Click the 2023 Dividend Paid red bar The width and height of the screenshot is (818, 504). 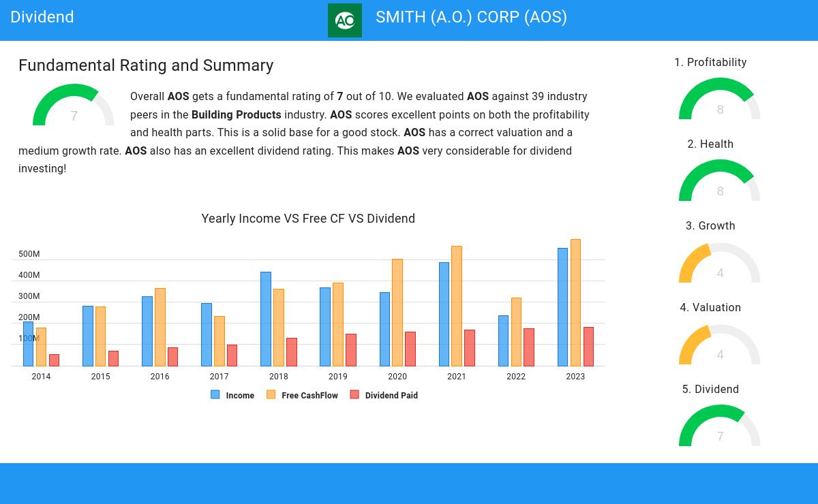click(x=588, y=347)
